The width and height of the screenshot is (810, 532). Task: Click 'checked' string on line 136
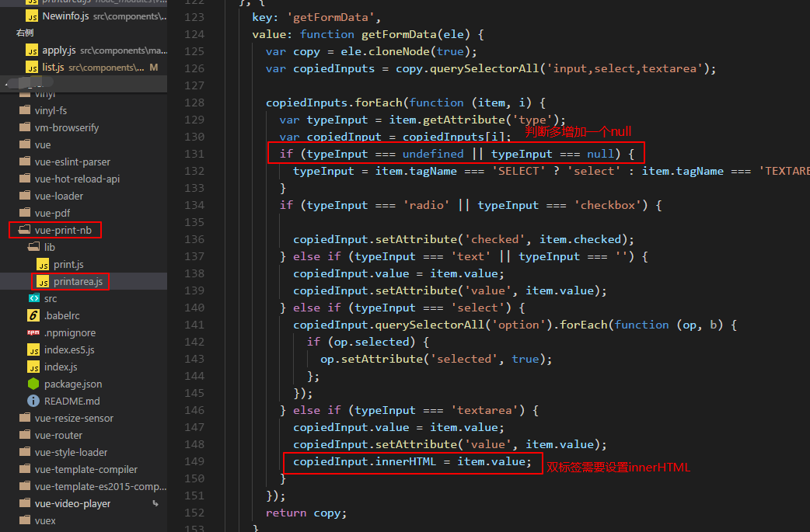495,239
